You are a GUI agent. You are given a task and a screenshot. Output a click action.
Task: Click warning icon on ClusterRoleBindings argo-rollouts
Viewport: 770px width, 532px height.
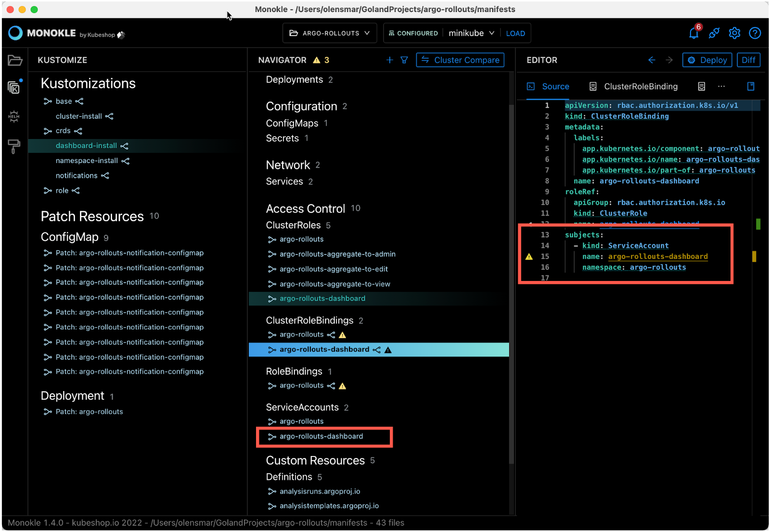click(343, 335)
